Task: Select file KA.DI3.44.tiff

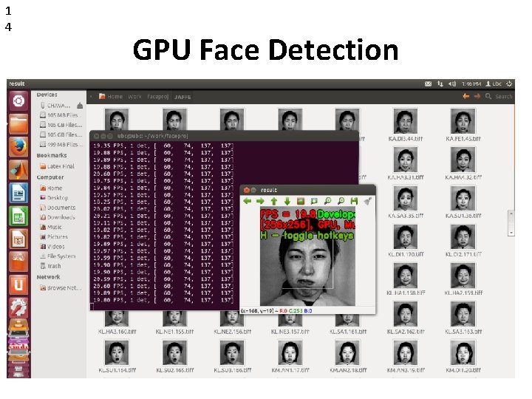Action: pyautogui.click(x=406, y=125)
